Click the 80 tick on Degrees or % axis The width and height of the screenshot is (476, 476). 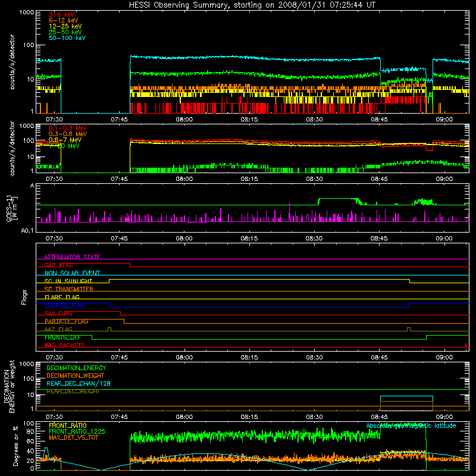pyautogui.click(x=30, y=431)
